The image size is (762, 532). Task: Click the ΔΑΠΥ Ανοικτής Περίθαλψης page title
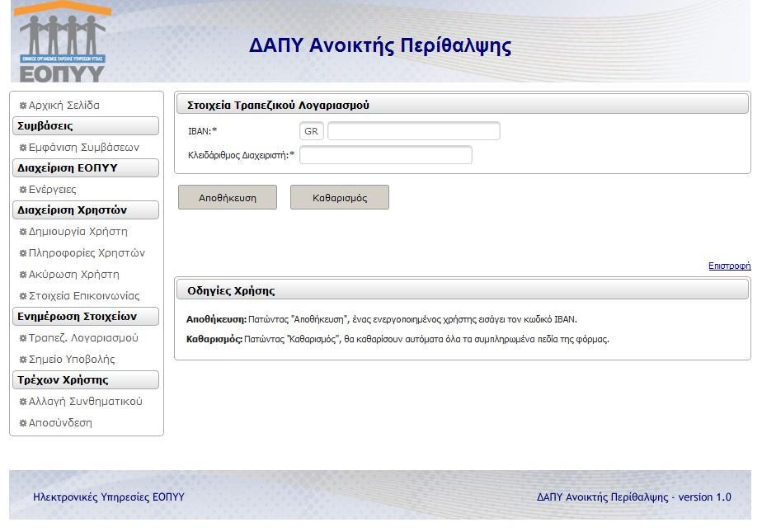[x=380, y=46]
